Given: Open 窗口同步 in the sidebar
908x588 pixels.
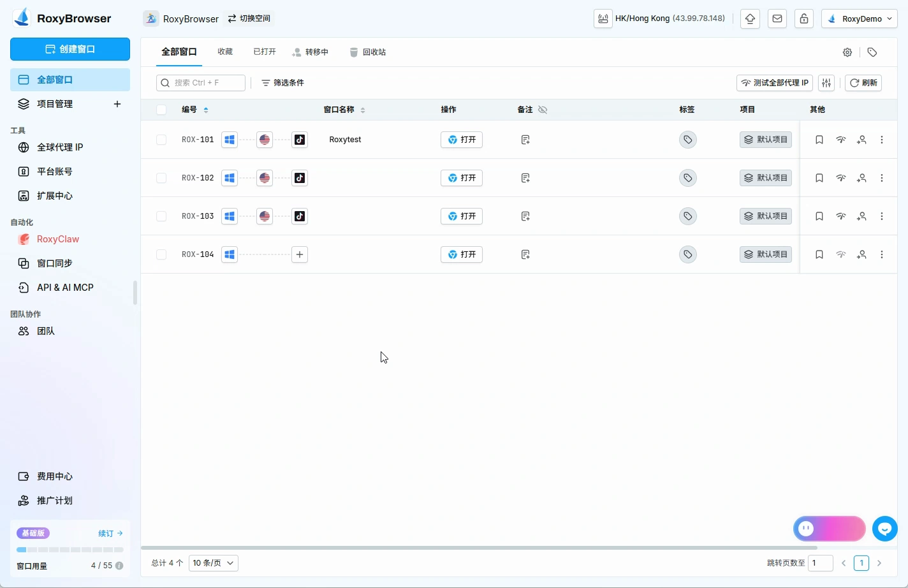Looking at the screenshot, I should pyautogui.click(x=70, y=263).
